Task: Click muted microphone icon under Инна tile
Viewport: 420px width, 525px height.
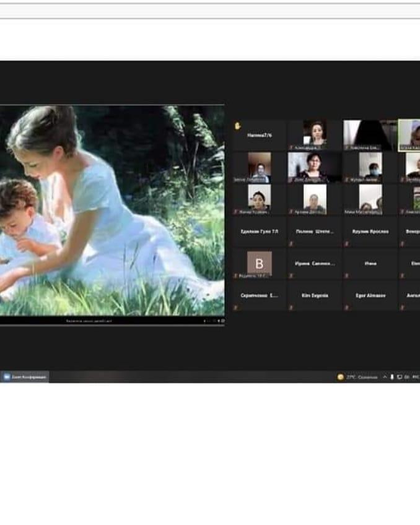Action: (346, 276)
